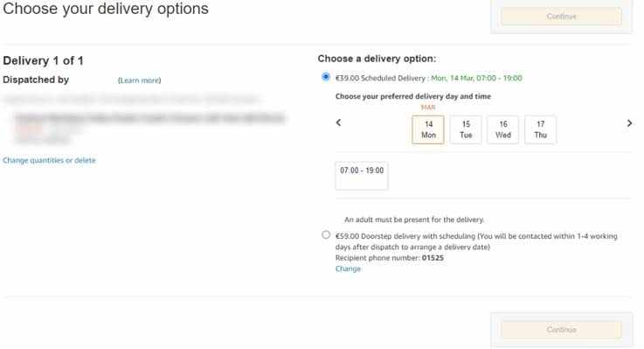Click the Scheduled Delivery date text in green
Image resolution: width=644 pixels, height=349 pixels.
pyautogui.click(x=476, y=78)
